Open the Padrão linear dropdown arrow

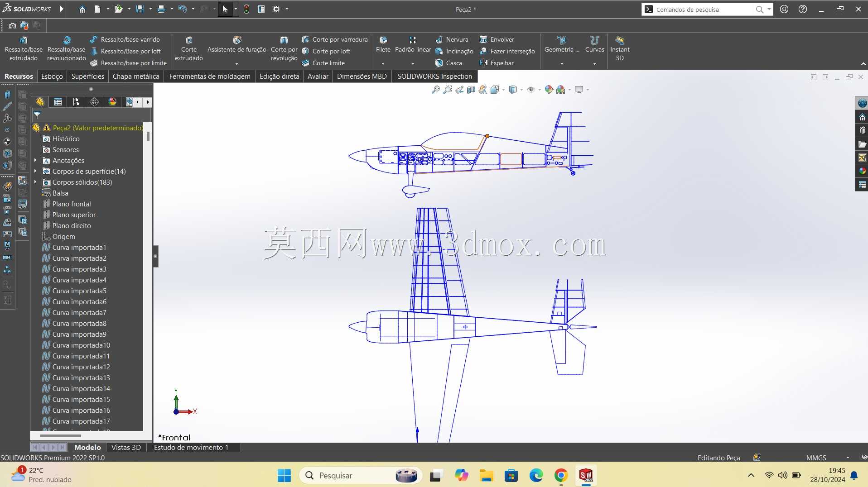pyautogui.click(x=413, y=64)
